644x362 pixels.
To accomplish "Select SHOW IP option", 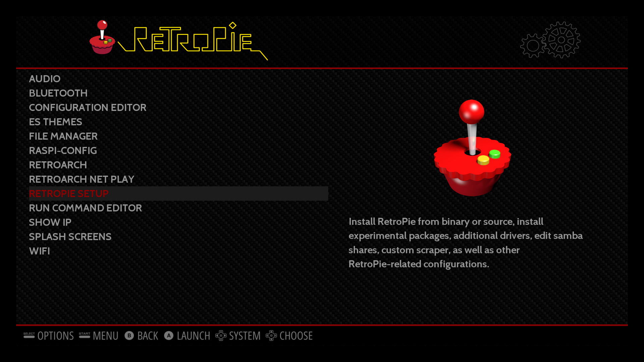I will pyautogui.click(x=50, y=222).
